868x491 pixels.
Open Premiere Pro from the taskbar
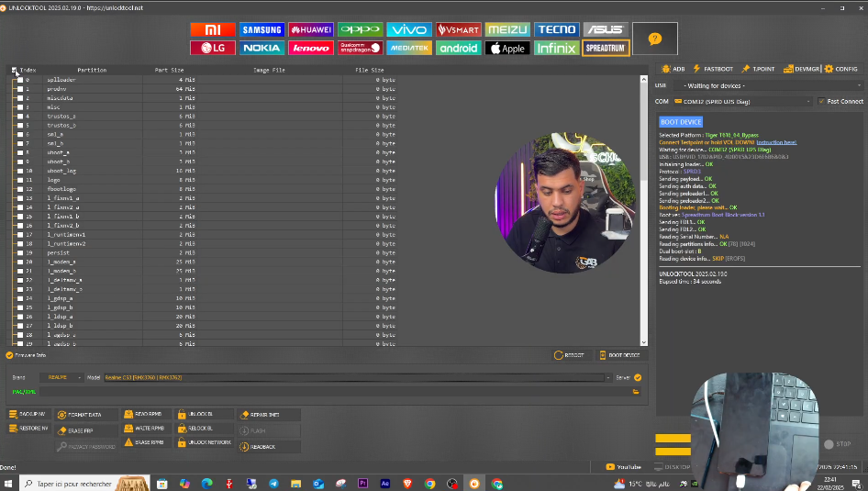362,484
